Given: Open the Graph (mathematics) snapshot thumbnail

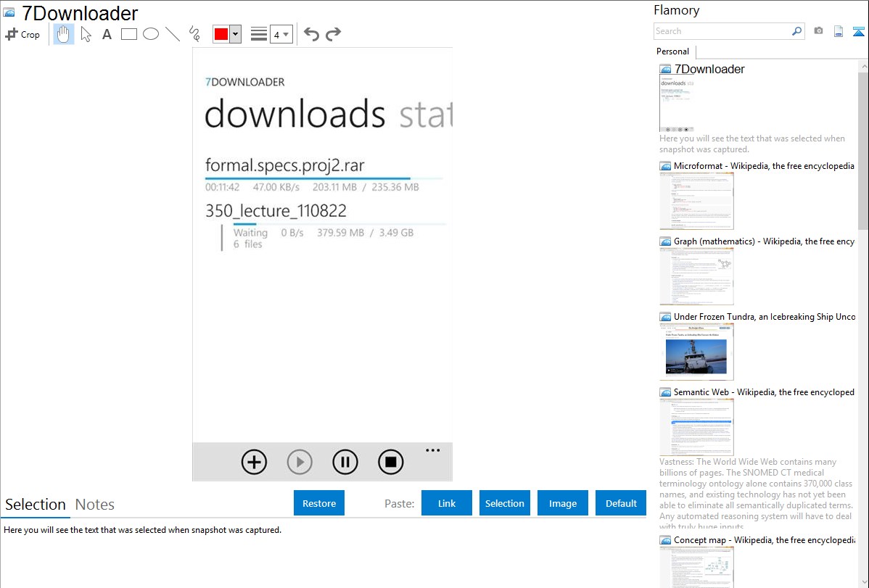Looking at the screenshot, I should point(696,276).
